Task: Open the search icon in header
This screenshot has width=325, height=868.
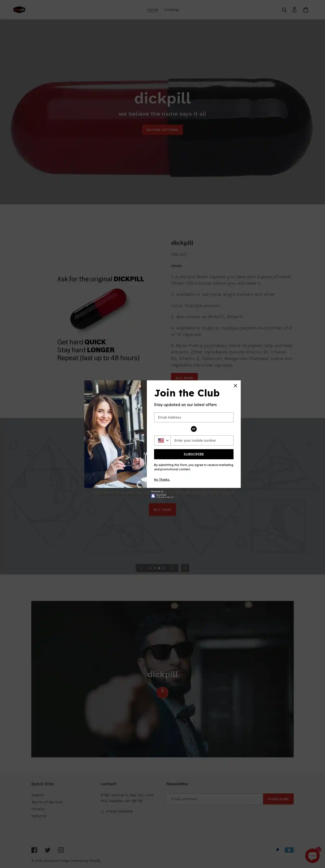Action: pos(284,10)
